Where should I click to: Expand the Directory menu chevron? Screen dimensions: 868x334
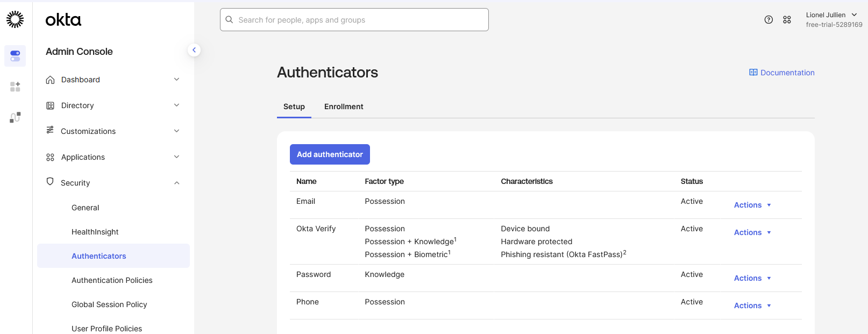tap(176, 105)
